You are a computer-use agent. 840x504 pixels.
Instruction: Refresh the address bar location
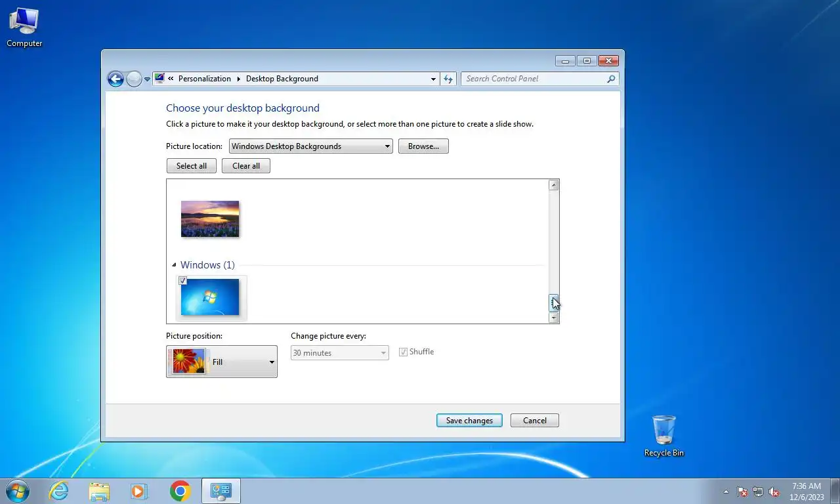448,79
